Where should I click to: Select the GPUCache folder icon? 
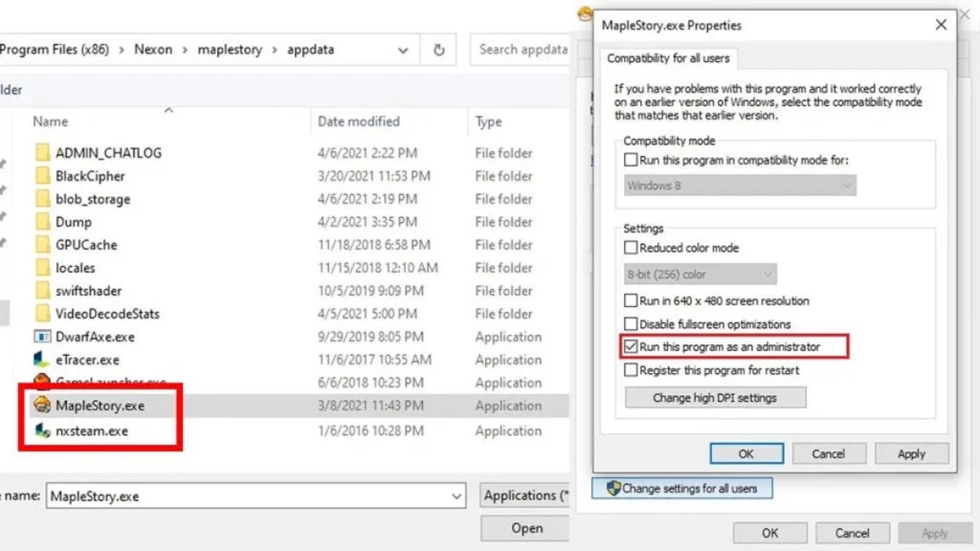coord(43,244)
